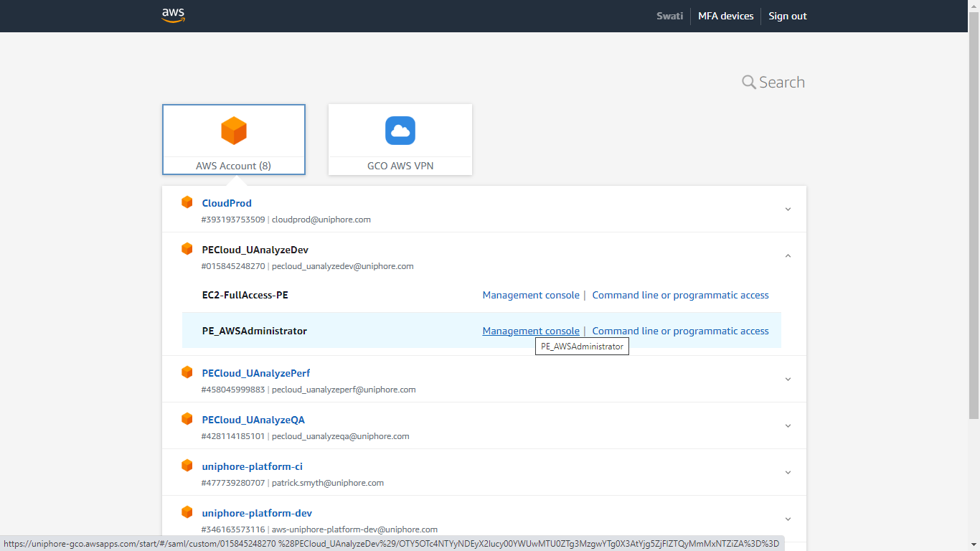Click the Search field label
Image resolution: width=980 pixels, height=551 pixels.
click(782, 83)
